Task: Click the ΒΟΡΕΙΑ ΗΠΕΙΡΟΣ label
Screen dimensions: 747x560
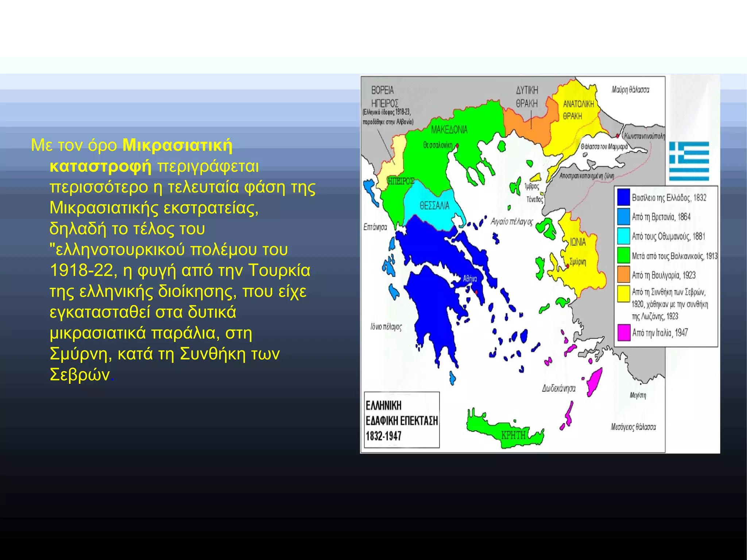Action: 384,96
